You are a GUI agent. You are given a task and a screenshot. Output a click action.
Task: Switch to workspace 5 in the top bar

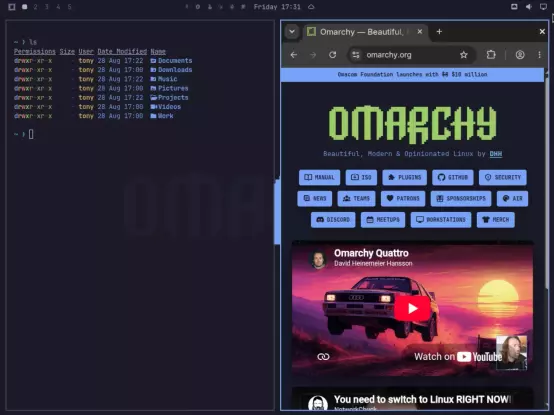pos(69,7)
